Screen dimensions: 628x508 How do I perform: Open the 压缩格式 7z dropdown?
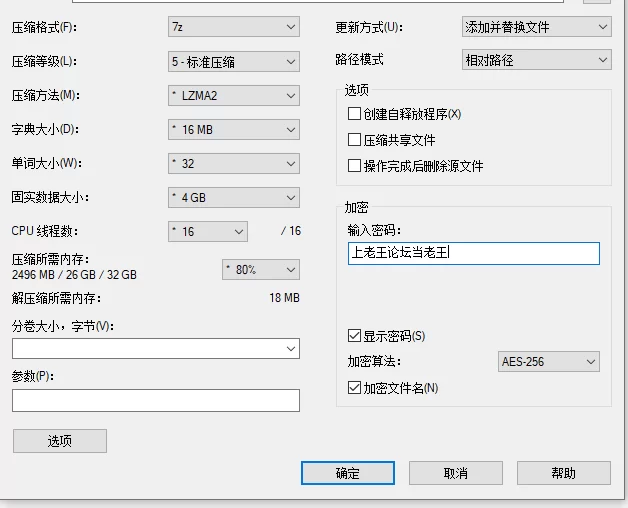[233, 27]
